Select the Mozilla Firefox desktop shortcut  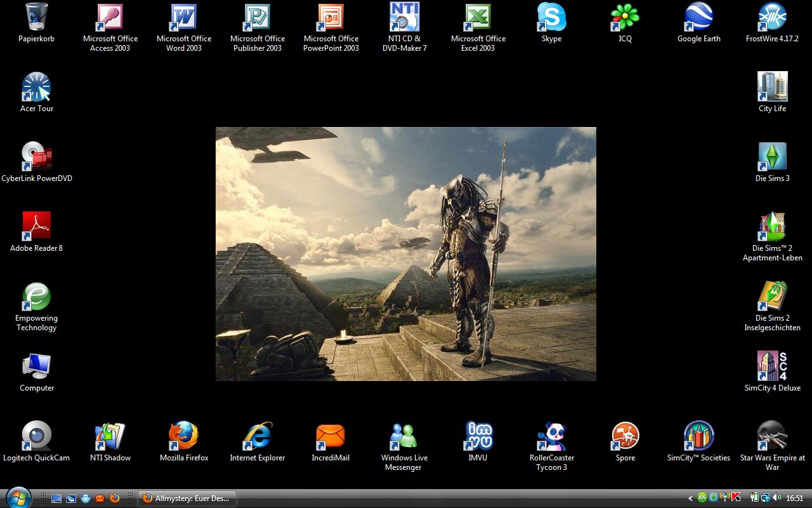coord(184,442)
